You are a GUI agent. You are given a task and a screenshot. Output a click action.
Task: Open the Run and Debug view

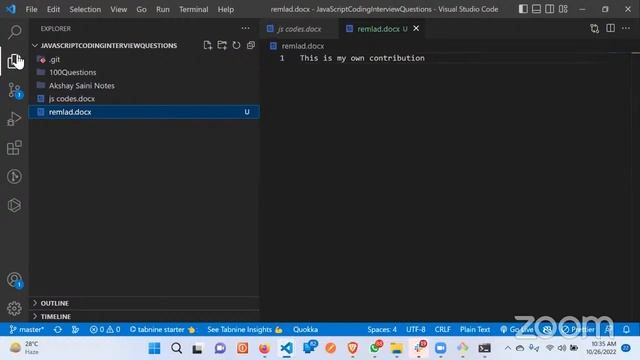tap(14, 119)
